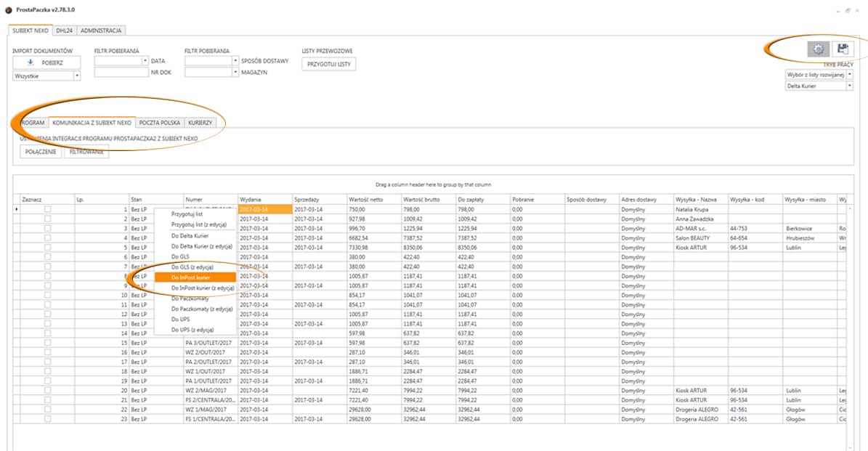Mark the checkbox in row 15, PA 3/OUTLET/2017
868x451 pixels.
(48, 343)
